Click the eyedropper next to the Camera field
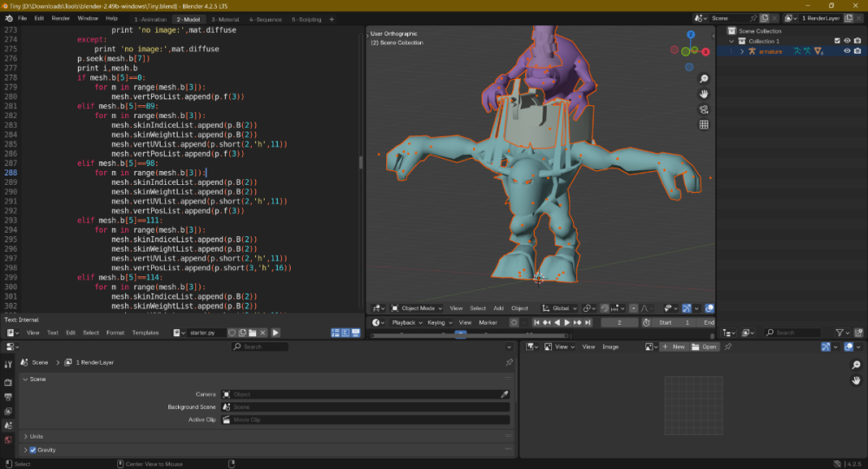This screenshot has height=469, width=868. click(x=504, y=394)
